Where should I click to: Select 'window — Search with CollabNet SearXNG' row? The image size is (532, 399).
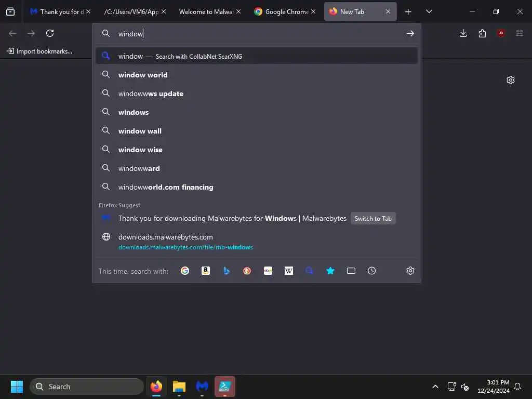(x=257, y=56)
